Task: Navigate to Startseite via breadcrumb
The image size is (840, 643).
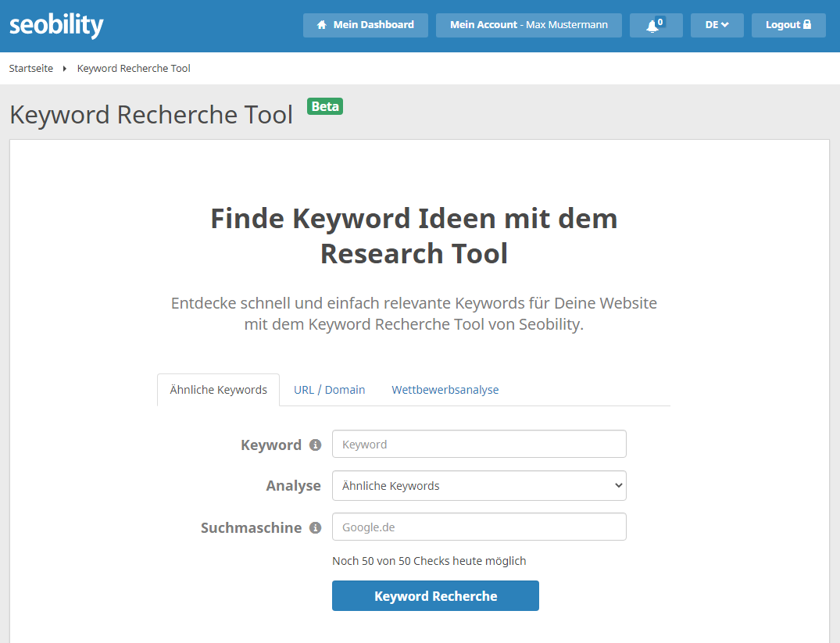Action: [31, 68]
